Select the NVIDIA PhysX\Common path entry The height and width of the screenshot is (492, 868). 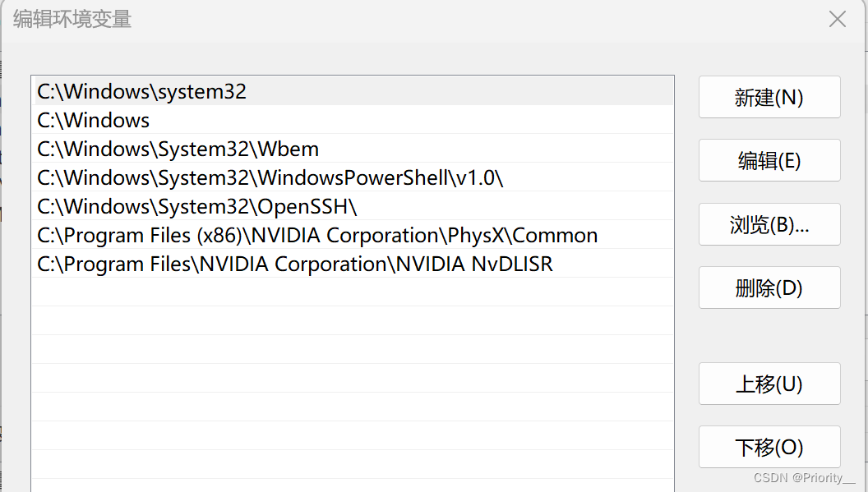(x=353, y=235)
